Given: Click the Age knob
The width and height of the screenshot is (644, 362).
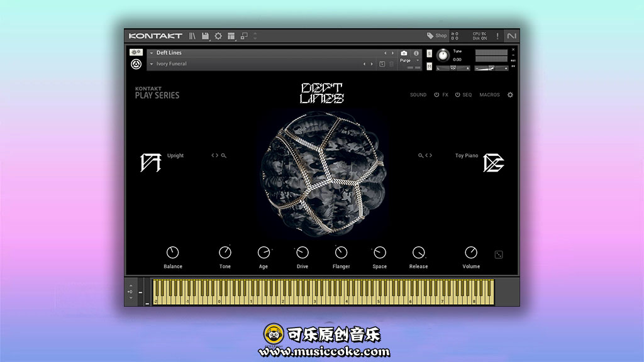Looking at the screenshot, I should click(x=264, y=253).
